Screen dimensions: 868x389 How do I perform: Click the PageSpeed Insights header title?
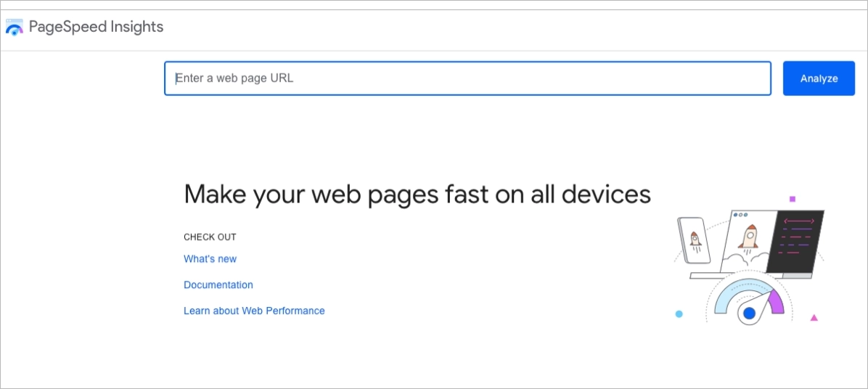pyautogui.click(x=96, y=28)
